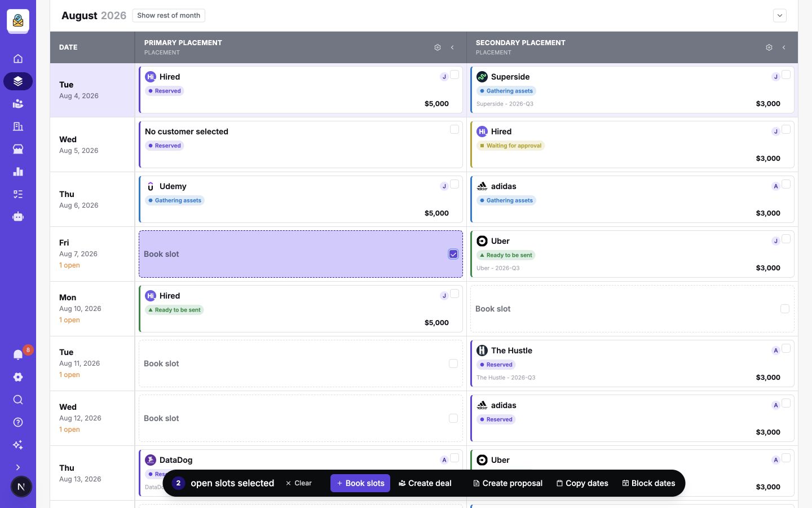This screenshot has width=812, height=508.
Task: Click the Uber logo on Aug 7 card
Action: coord(482,241)
